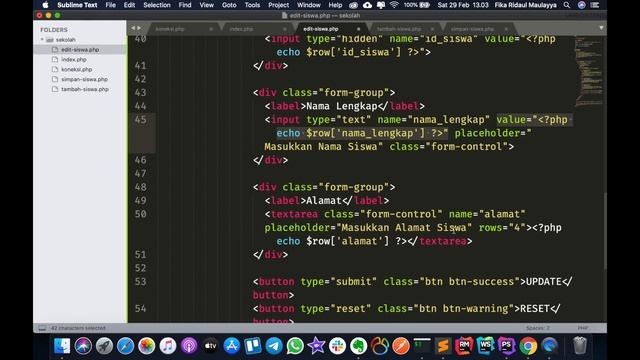Image resolution: width=640 pixels, height=360 pixels.
Task: Change the PHP syntax setting
Action: pos(582,328)
